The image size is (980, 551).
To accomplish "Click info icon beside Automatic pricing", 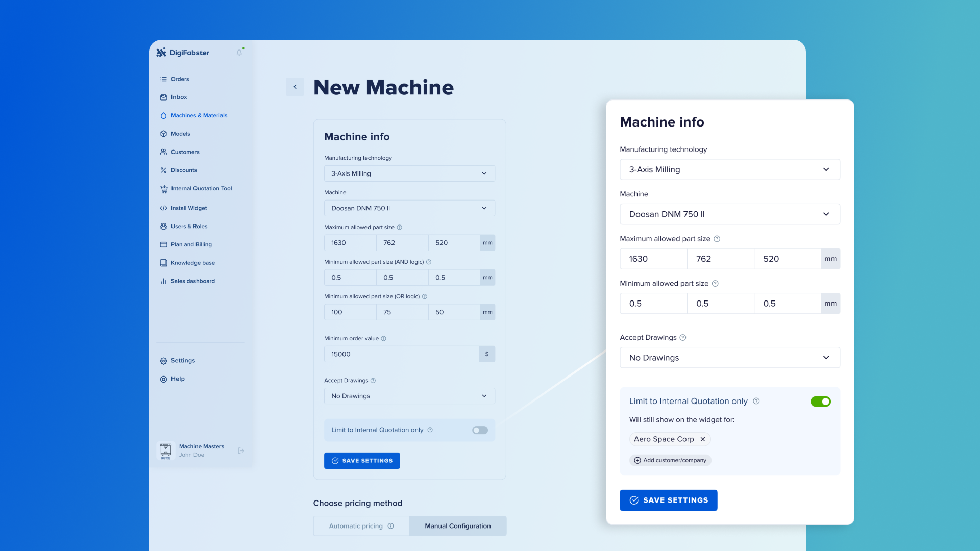I will point(391,526).
